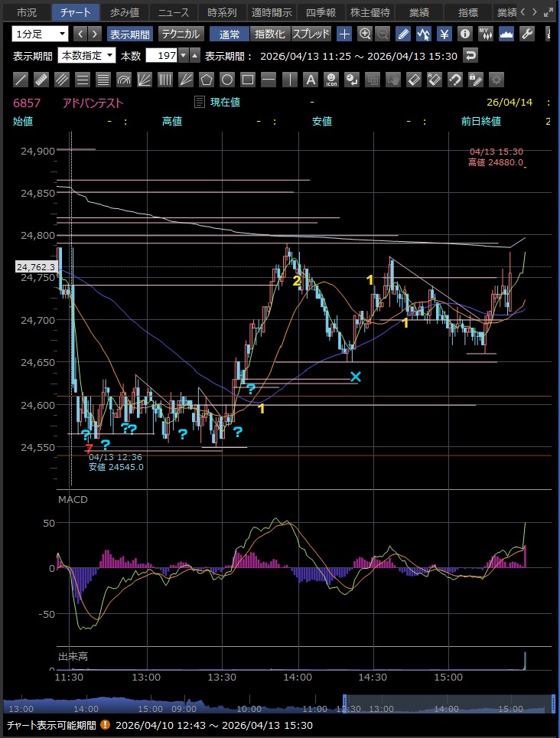Click the yen symbol icon
The image size is (560, 738).
444,34
